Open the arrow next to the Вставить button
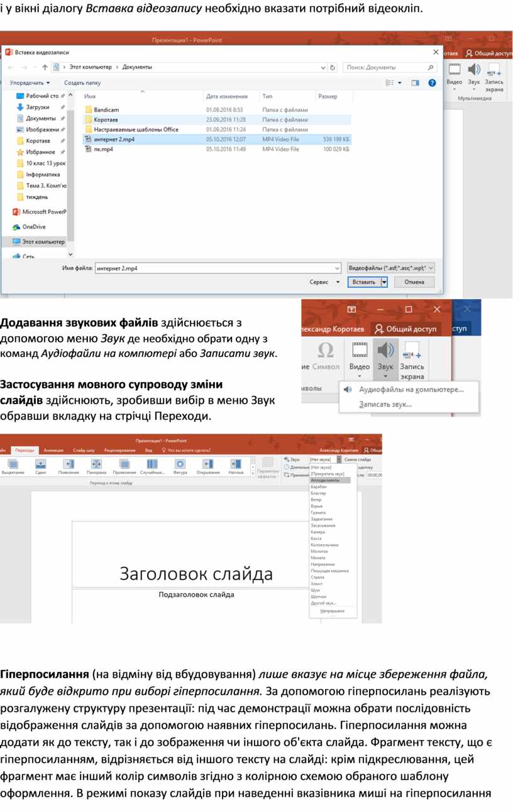The height and width of the screenshot is (812, 513). click(x=384, y=282)
